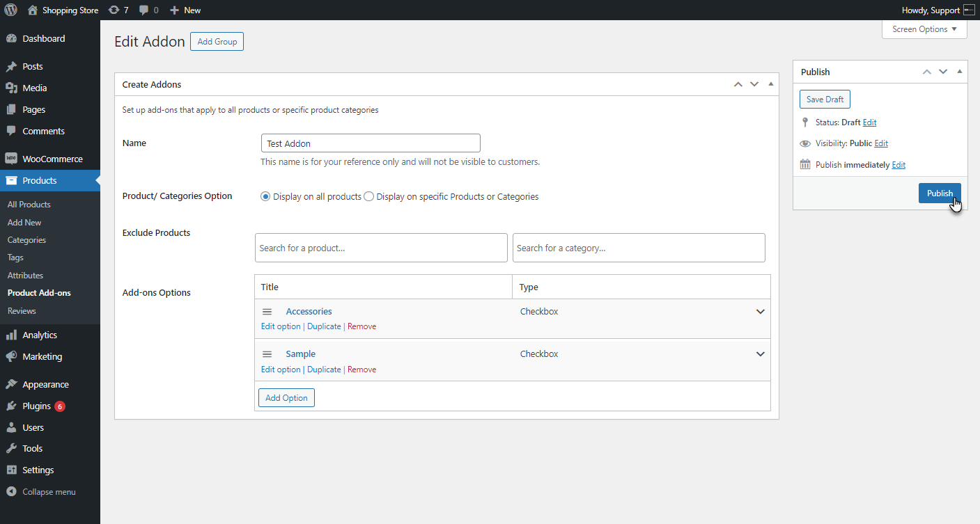Click Duplicate link under Accessories
980x524 pixels.
(324, 326)
